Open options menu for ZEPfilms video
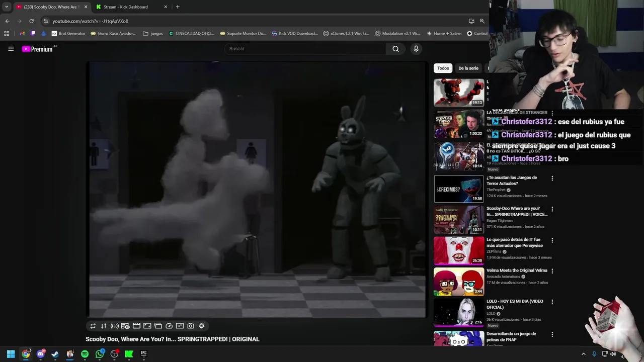This screenshot has height=362, width=644. (552, 240)
